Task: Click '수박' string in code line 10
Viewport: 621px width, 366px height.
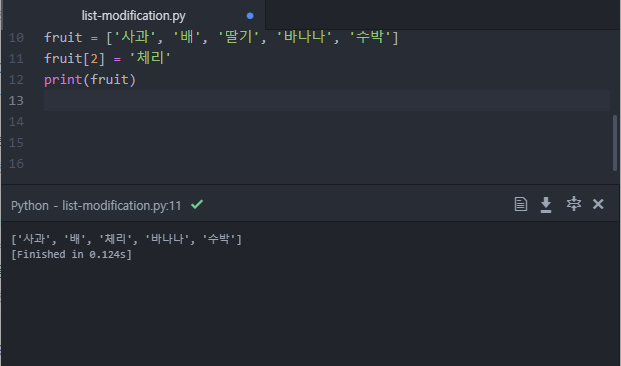Action: (370, 37)
